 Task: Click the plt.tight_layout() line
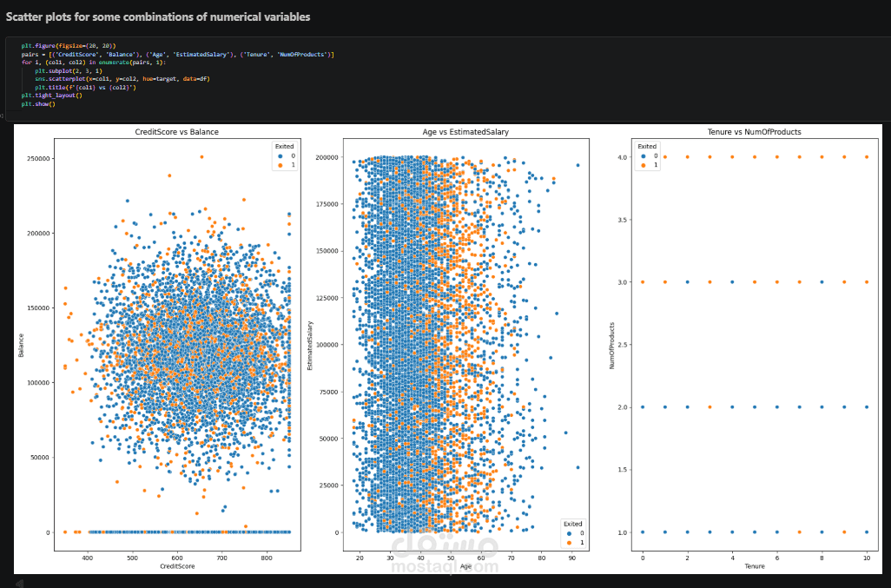(x=52, y=96)
